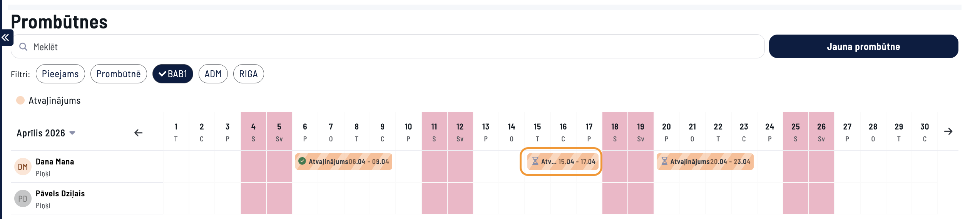The height and width of the screenshot is (219, 980).
Task: Click the search magnifier icon
Action: (23, 47)
